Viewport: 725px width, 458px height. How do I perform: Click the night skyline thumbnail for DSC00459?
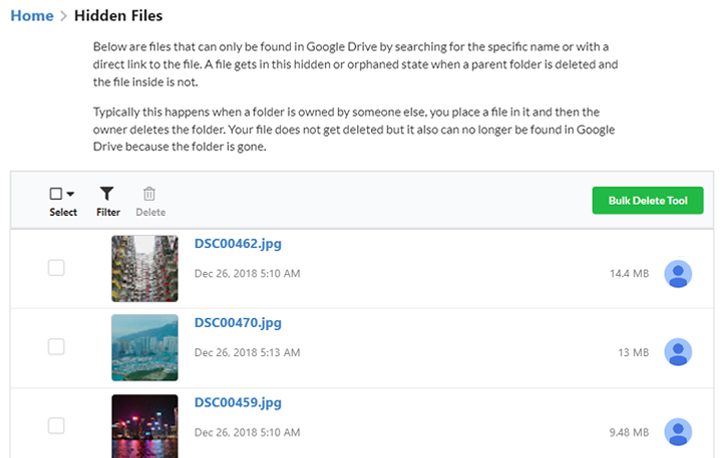pos(145,426)
